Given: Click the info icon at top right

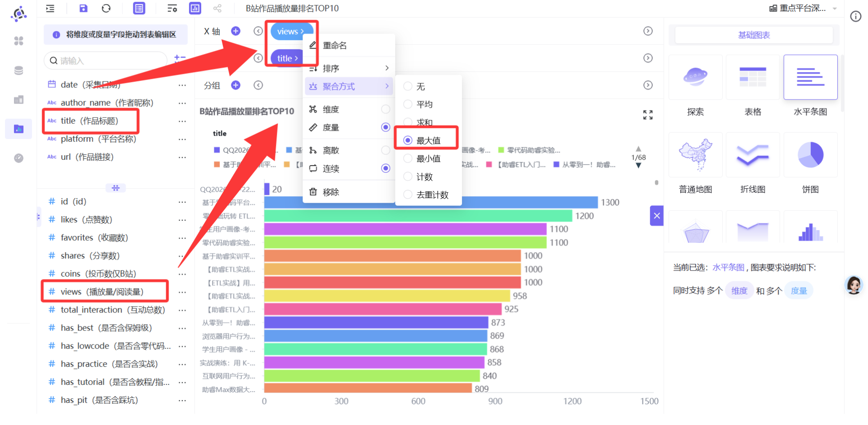Looking at the screenshot, I should [x=856, y=17].
